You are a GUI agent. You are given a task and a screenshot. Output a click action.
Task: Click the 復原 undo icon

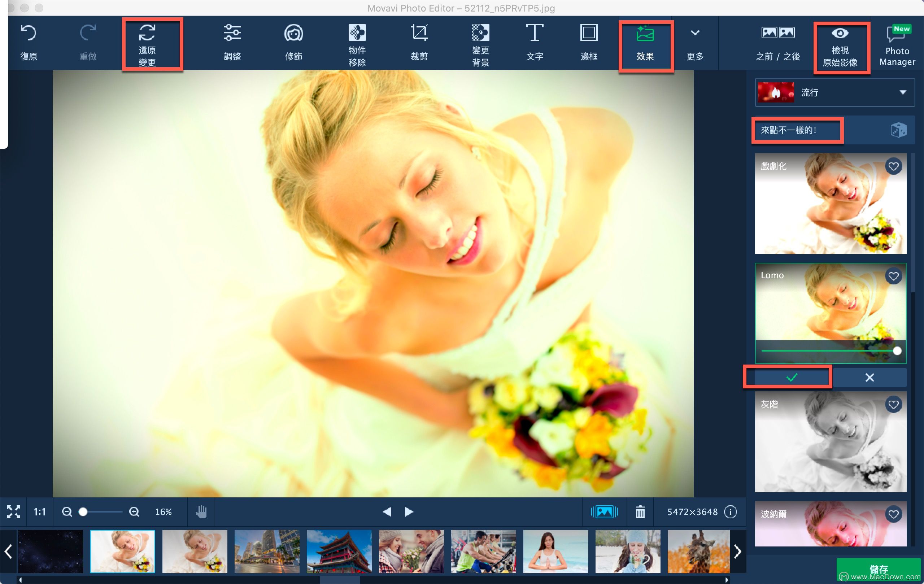click(29, 33)
